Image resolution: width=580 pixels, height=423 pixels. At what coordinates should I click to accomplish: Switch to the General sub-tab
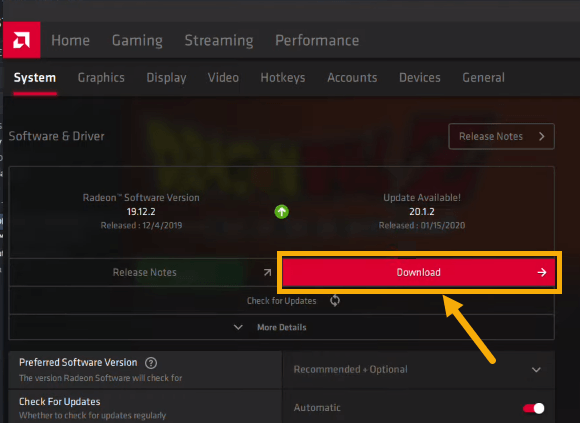pyautogui.click(x=483, y=78)
